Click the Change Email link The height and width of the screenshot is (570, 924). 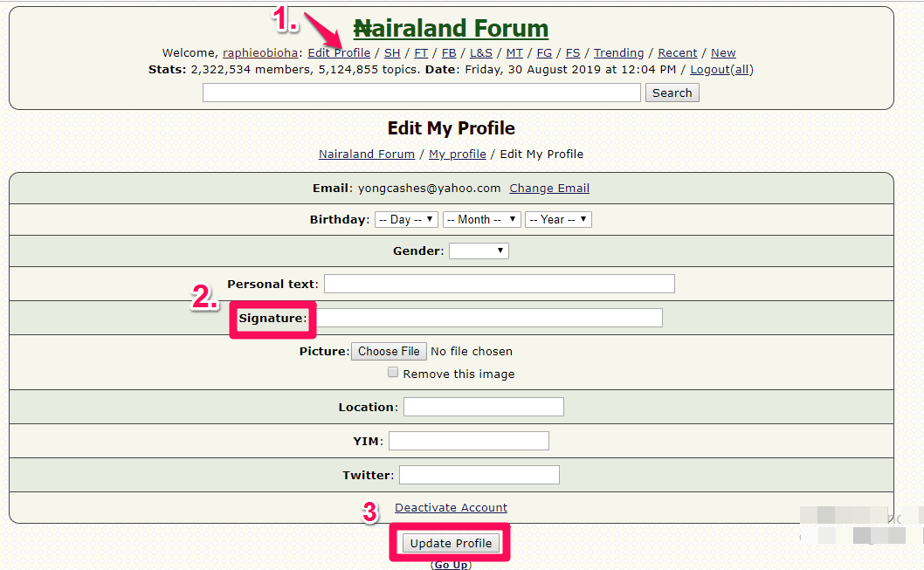pos(549,188)
